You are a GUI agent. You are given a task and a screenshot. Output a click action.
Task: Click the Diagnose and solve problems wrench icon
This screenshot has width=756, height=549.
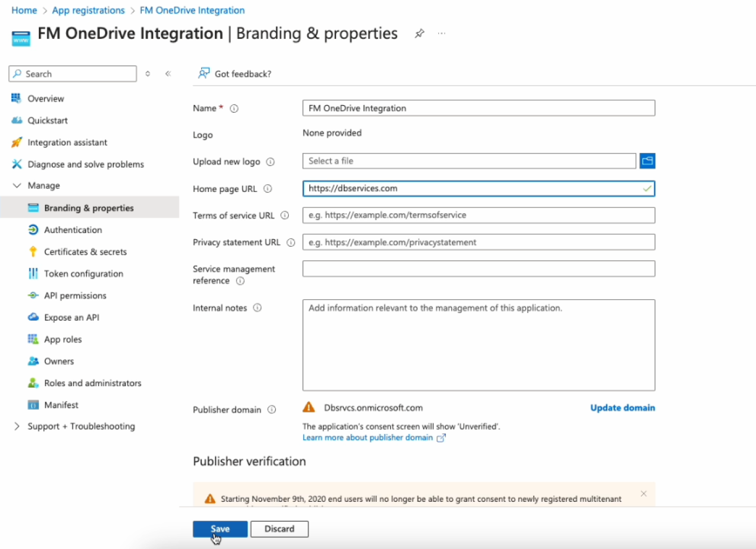pyautogui.click(x=17, y=164)
